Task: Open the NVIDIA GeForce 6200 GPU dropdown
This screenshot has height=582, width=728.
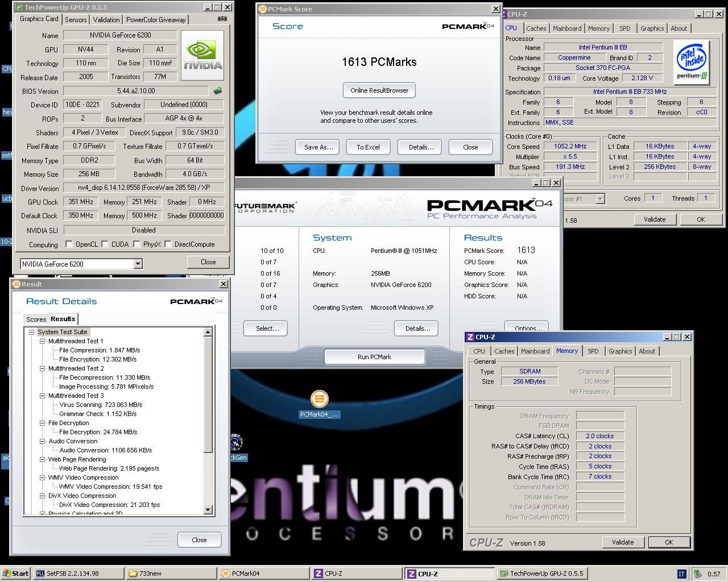Action: coord(138,264)
